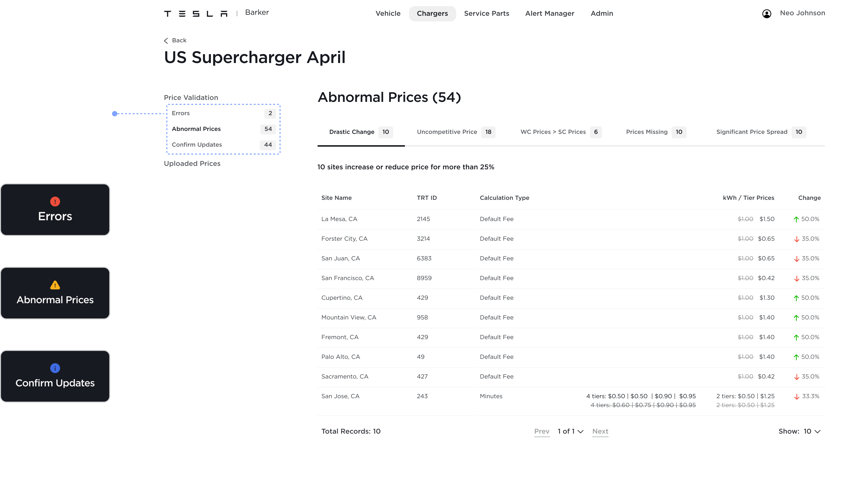Click the blue info icon in Confirm Updates
Screen dimensions: 849x504
(55, 368)
